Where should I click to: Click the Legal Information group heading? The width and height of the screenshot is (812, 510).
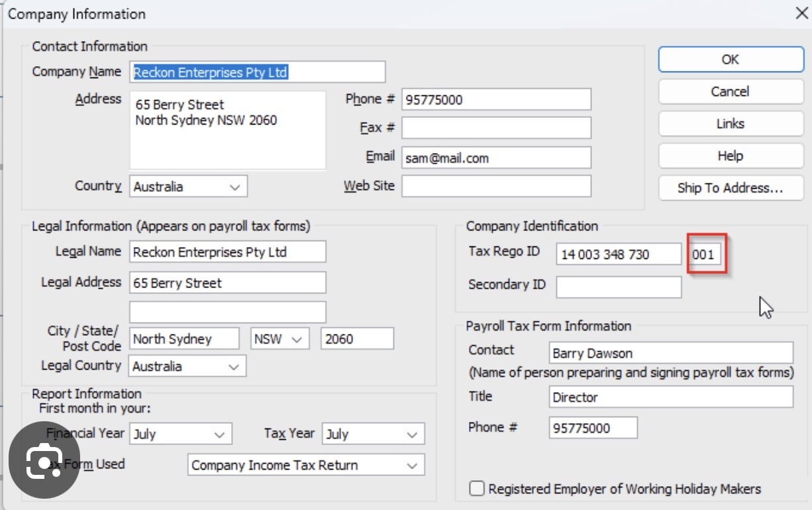tap(171, 226)
